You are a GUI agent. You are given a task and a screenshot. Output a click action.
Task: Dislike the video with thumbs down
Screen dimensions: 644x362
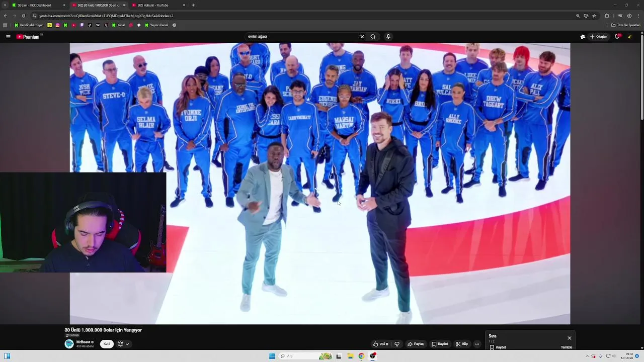[397, 344]
